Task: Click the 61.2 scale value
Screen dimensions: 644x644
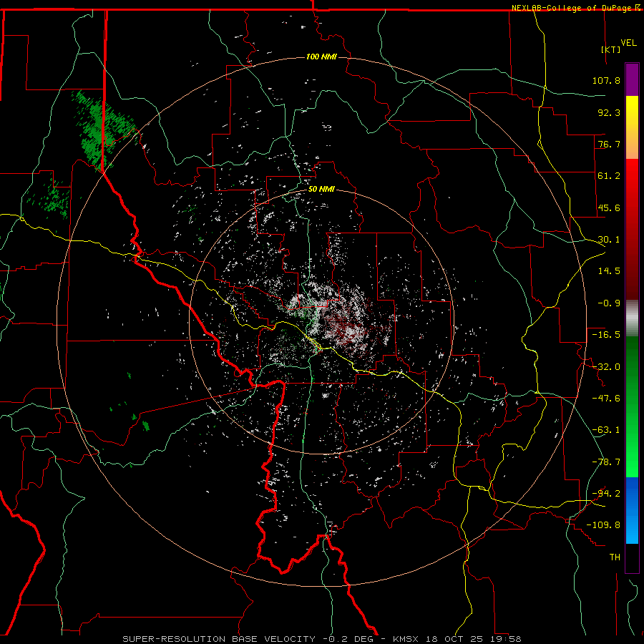Action: [x=609, y=176]
